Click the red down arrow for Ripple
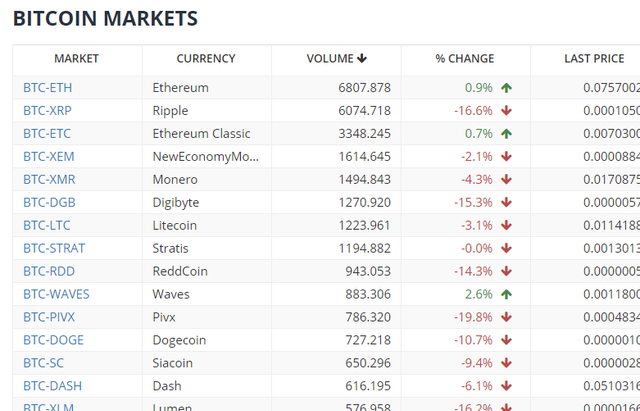This screenshot has width=640, height=411. (507, 111)
